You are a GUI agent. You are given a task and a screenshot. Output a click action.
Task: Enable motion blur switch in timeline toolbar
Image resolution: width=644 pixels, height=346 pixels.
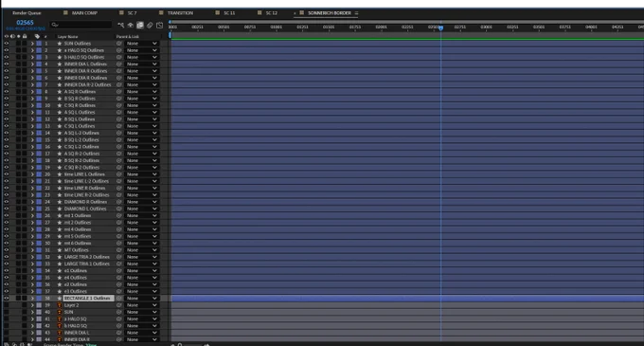click(150, 25)
